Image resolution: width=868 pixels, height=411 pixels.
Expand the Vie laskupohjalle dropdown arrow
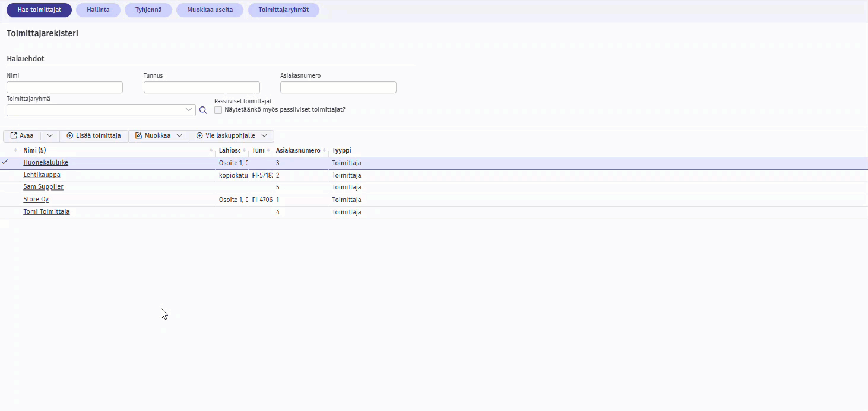click(x=264, y=136)
